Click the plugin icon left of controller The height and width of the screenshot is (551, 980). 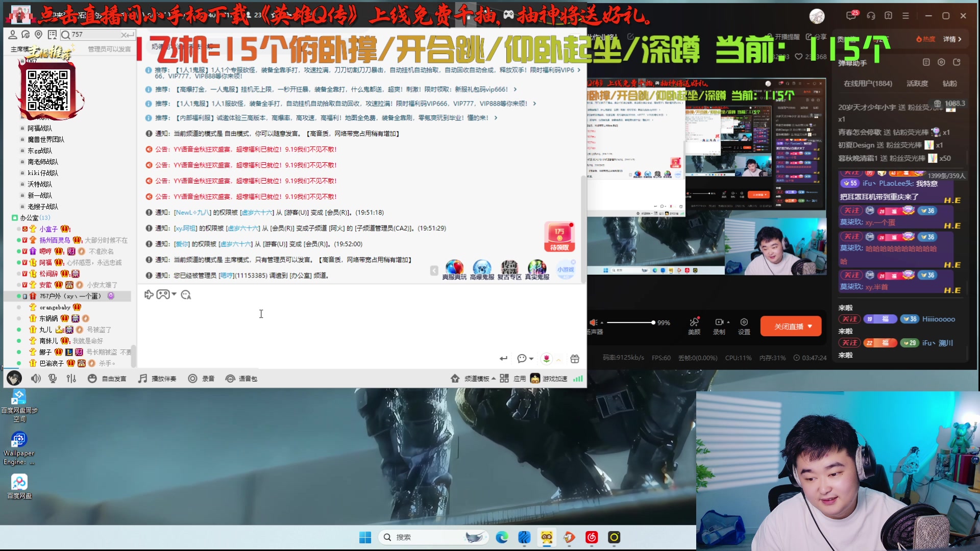click(x=149, y=294)
